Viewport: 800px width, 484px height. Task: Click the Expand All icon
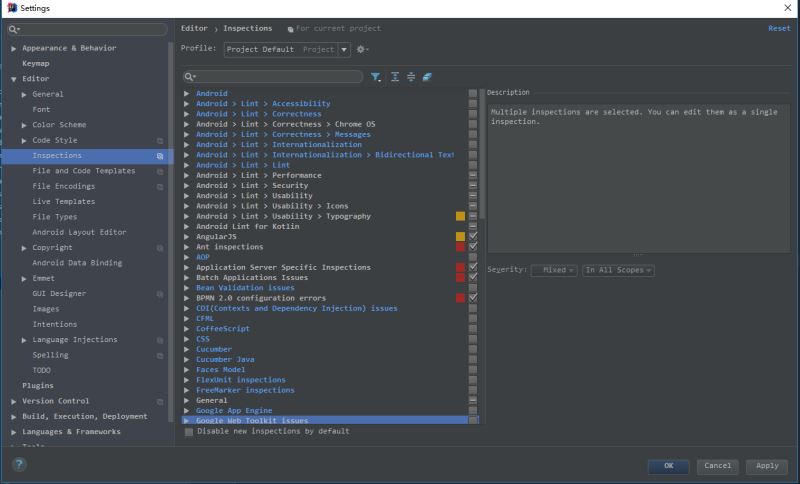395,77
